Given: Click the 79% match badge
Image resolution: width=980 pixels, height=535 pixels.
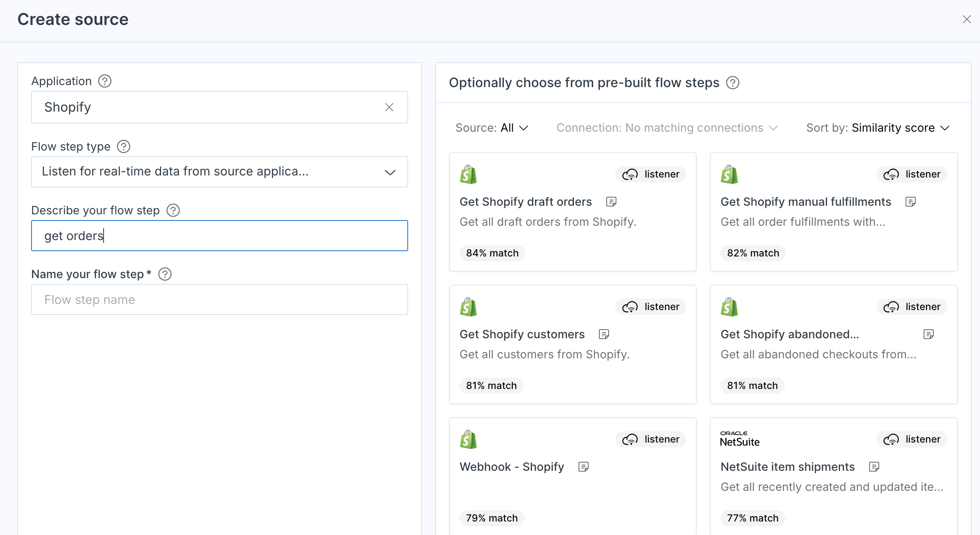Looking at the screenshot, I should coord(492,518).
